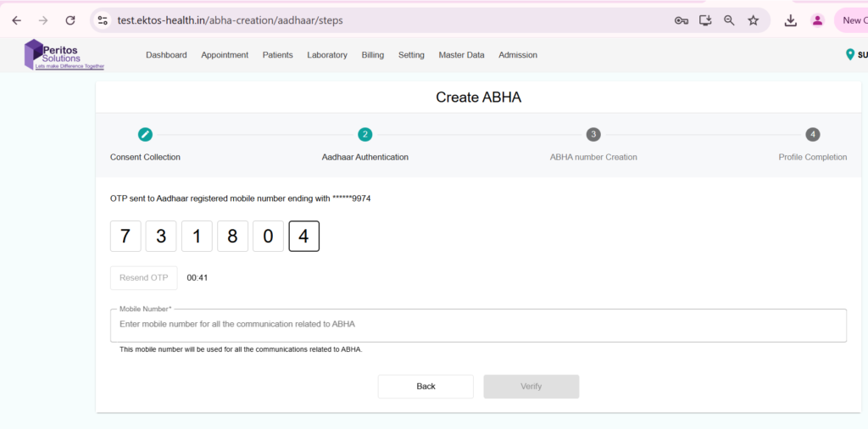Click the Resend OTP button
868x429 pixels.
[144, 278]
